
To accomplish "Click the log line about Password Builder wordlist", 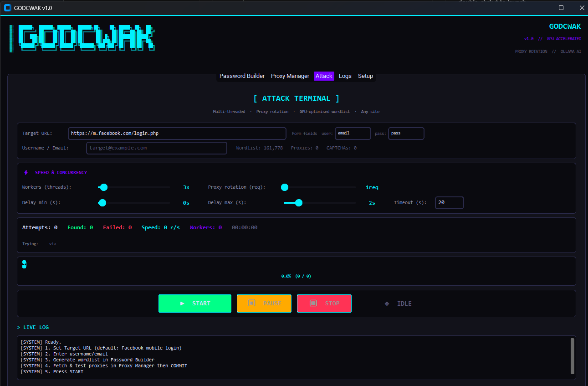I will [87, 360].
